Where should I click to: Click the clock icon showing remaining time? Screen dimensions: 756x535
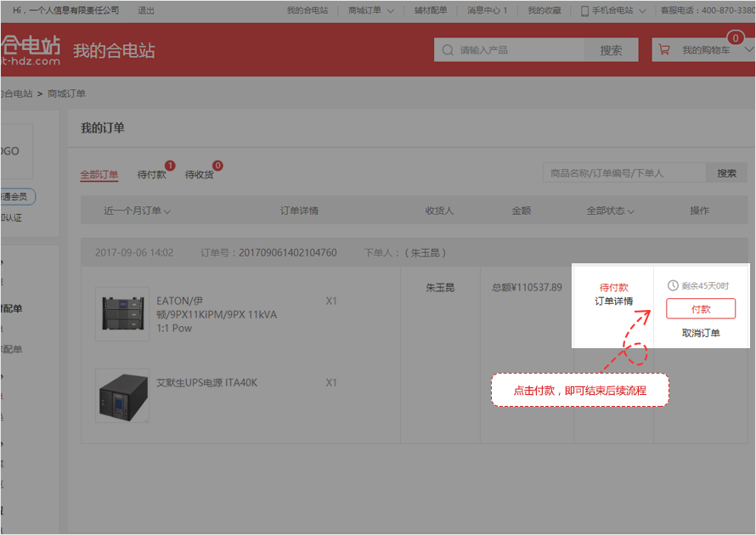[x=673, y=286]
